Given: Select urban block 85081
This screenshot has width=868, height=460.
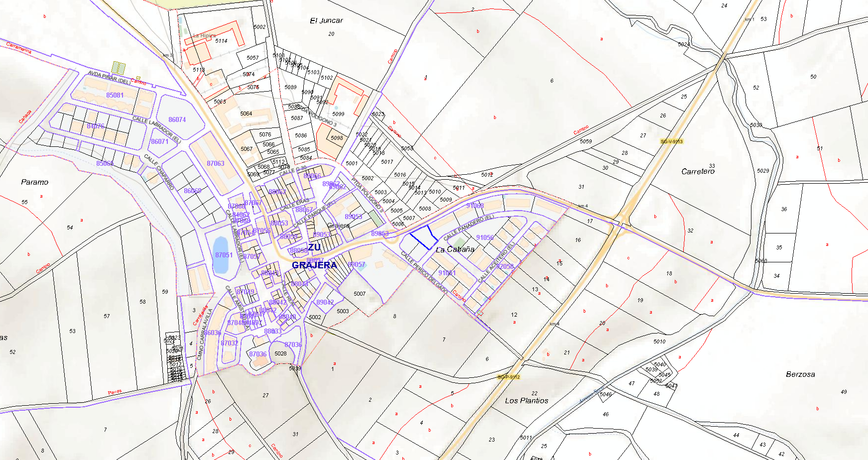Looking at the screenshot, I should [115, 95].
